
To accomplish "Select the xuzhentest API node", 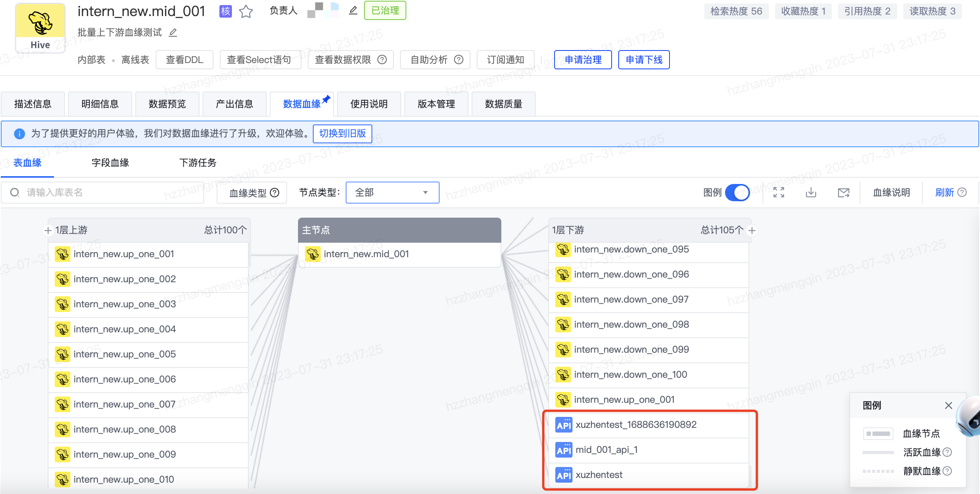I will pyautogui.click(x=649, y=475).
